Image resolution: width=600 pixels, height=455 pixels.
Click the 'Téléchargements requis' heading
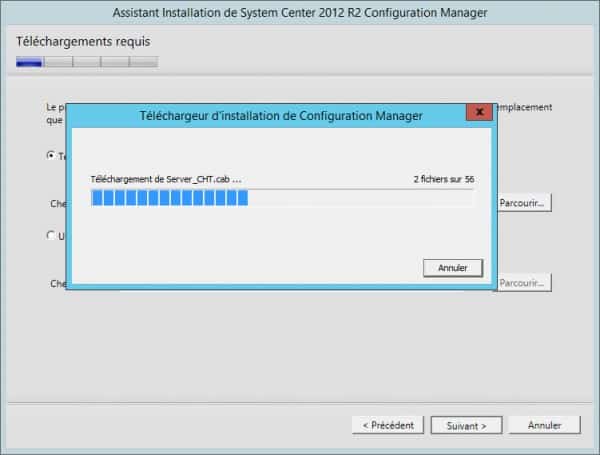coord(83,41)
